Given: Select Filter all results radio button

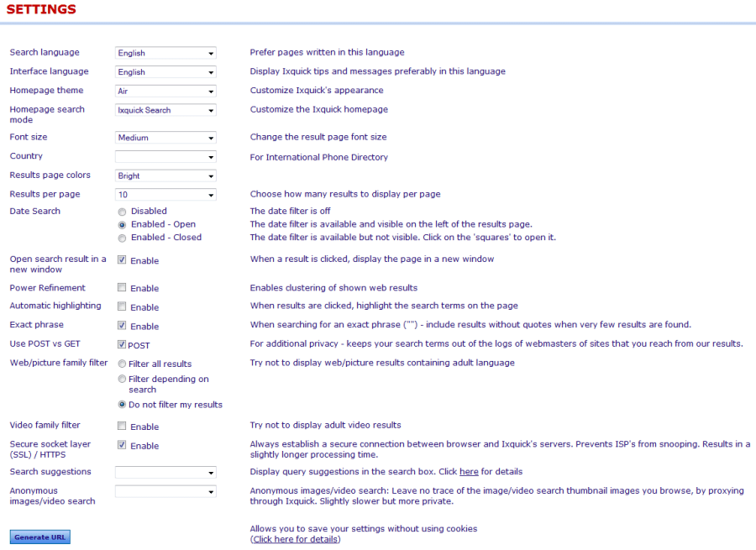Looking at the screenshot, I should 122,364.
